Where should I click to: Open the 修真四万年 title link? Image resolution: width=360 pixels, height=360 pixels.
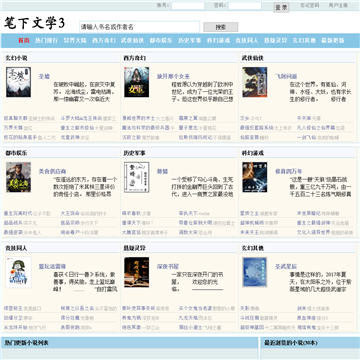pyautogui.click(x=289, y=171)
